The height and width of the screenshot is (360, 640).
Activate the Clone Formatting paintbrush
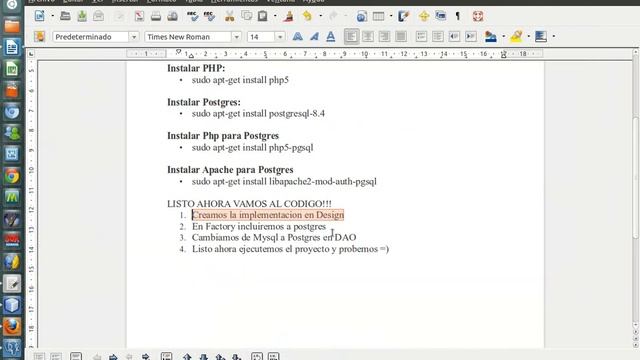[289, 16]
